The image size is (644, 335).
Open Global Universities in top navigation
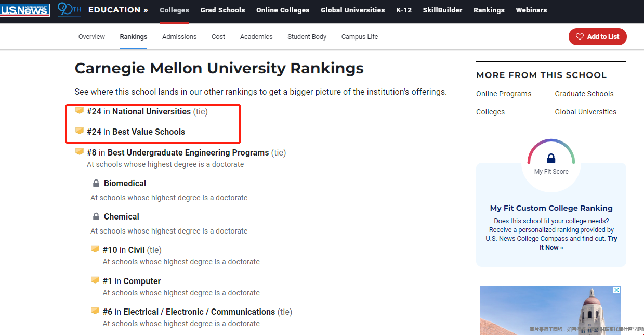353,10
